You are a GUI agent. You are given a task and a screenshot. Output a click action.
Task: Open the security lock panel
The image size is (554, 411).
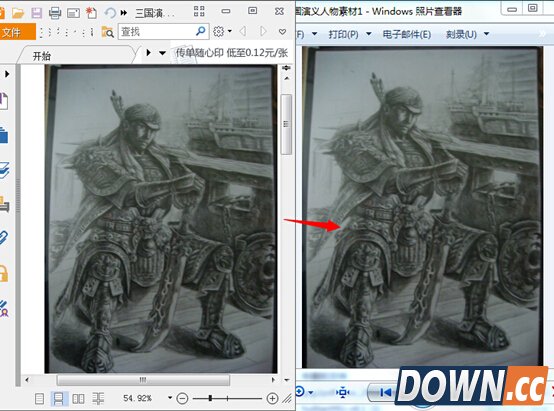[x=4, y=273]
